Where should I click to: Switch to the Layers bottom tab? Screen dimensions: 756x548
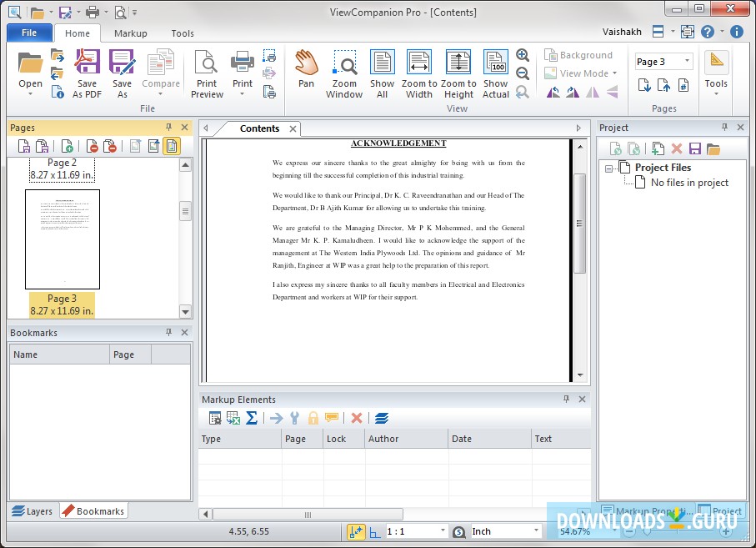tap(33, 510)
